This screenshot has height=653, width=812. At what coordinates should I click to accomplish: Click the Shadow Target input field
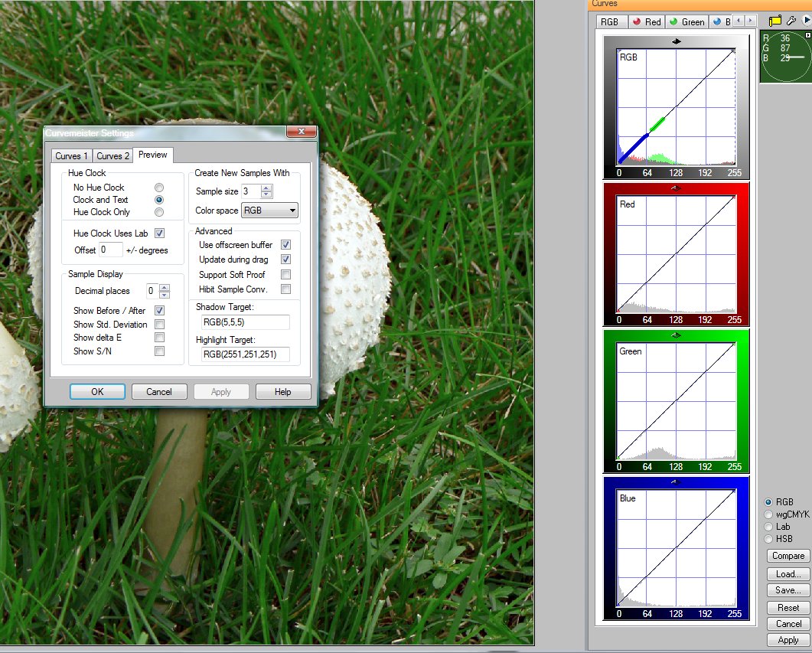click(245, 322)
